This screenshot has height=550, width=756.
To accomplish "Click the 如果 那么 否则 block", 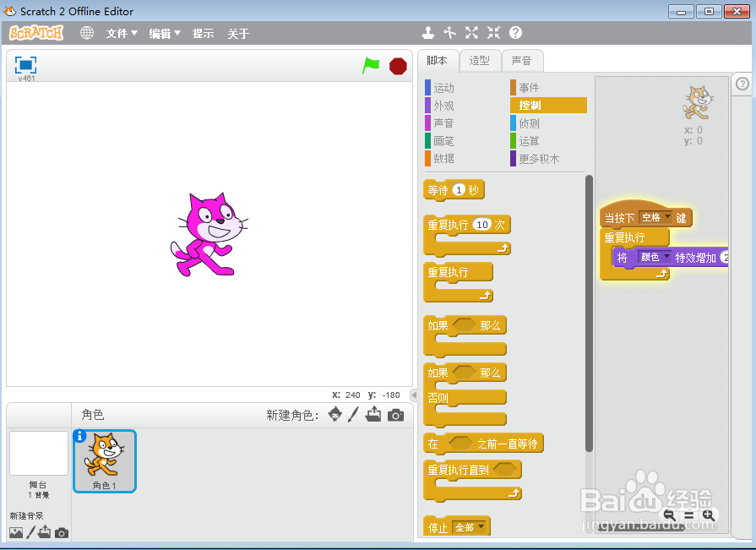I will [x=465, y=395].
